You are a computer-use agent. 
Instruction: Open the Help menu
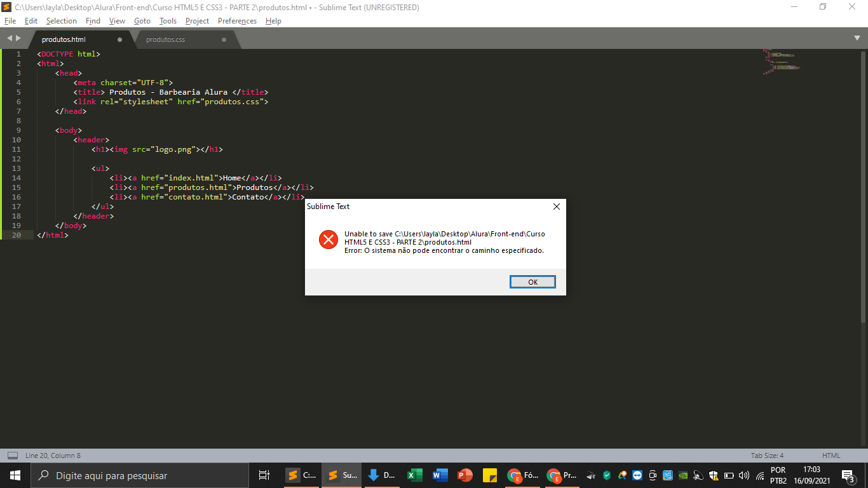pyautogui.click(x=273, y=21)
